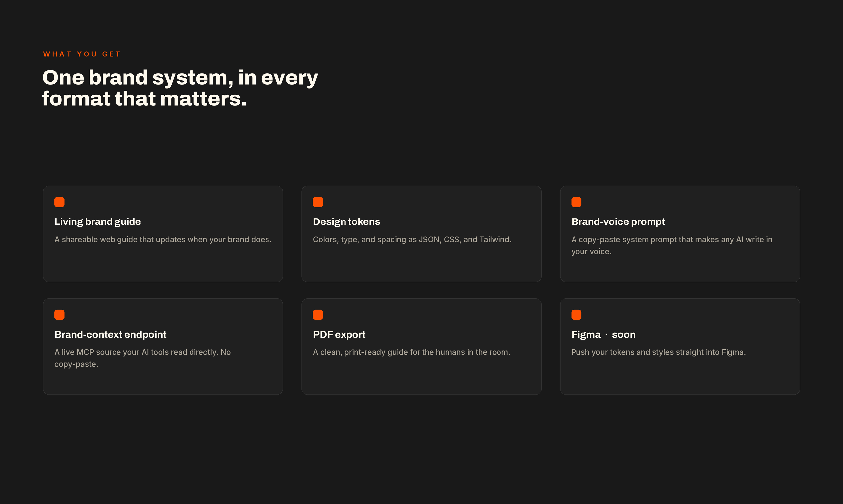Click the One brand system headline

tap(180, 88)
